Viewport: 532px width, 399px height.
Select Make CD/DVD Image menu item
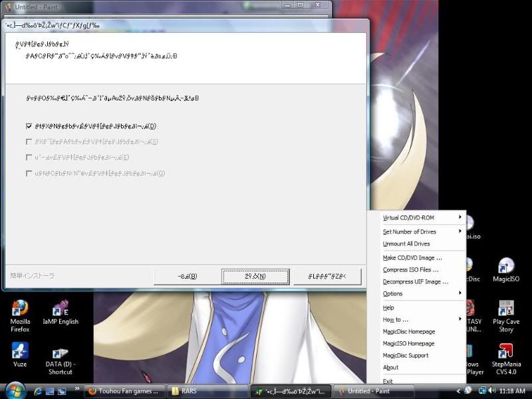(x=418, y=258)
